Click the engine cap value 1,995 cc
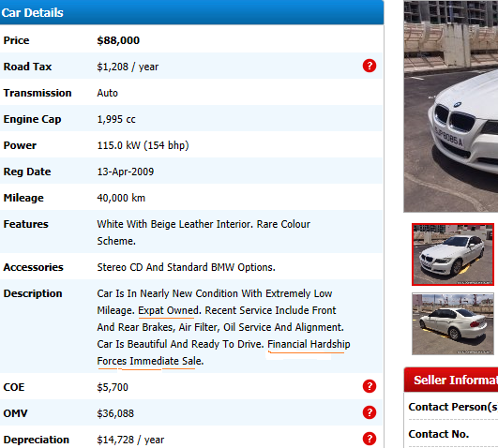Image resolution: width=498 pixels, height=448 pixels. (116, 119)
